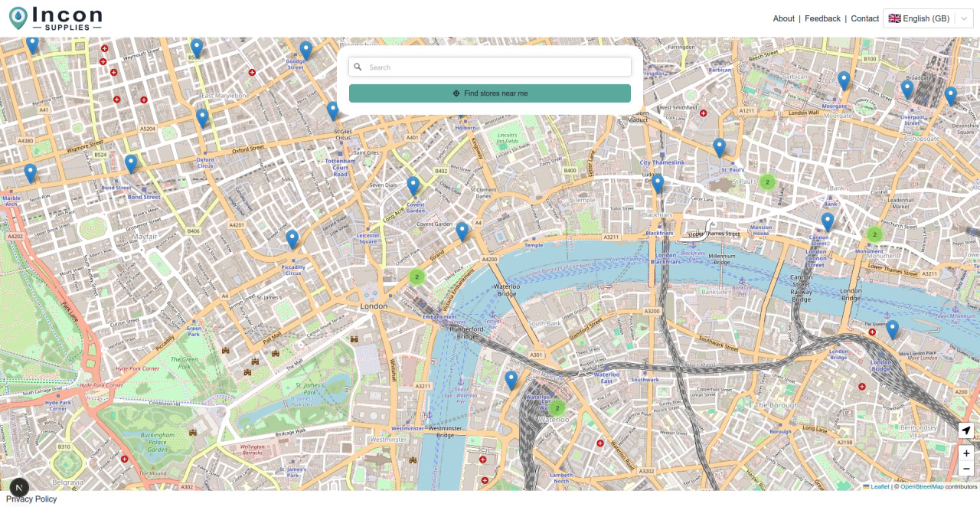Expand the English (GB) language dropdown
Screen dimensions: 980x507
click(x=928, y=18)
